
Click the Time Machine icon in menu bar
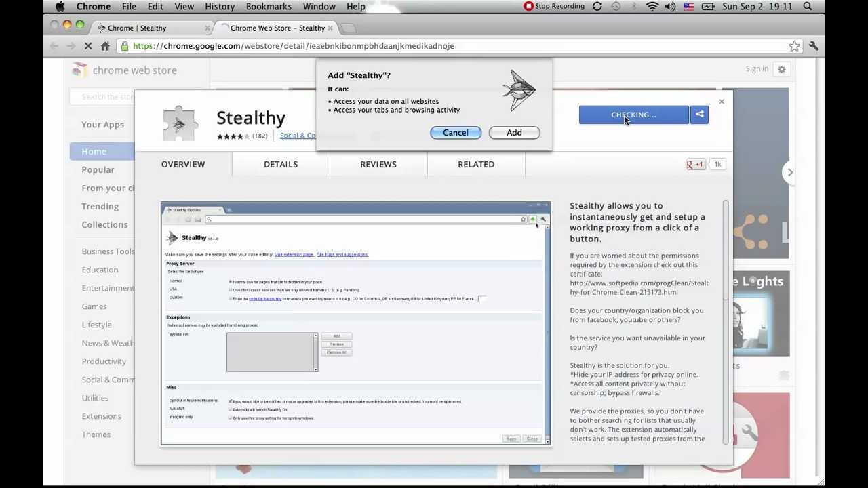coord(616,7)
